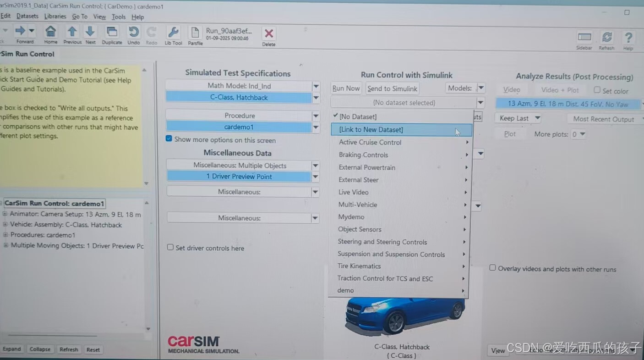Open the Parsfile document icon

(x=195, y=33)
